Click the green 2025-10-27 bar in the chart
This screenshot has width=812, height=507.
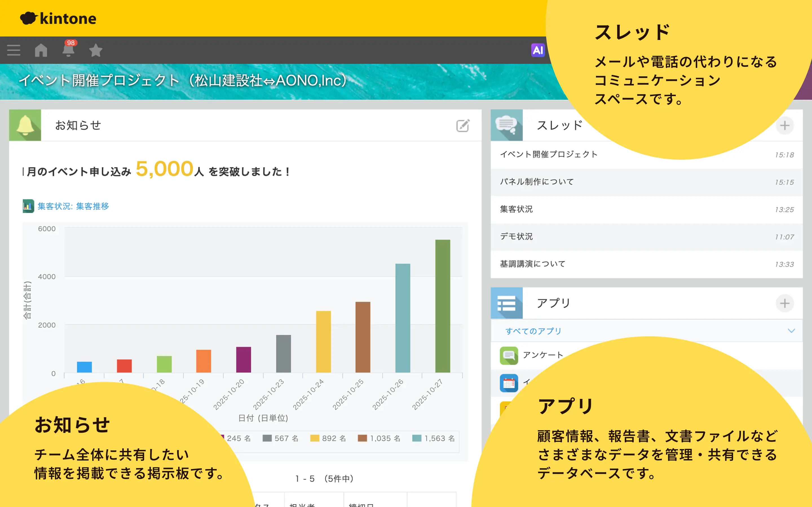pyautogui.click(x=442, y=306)
